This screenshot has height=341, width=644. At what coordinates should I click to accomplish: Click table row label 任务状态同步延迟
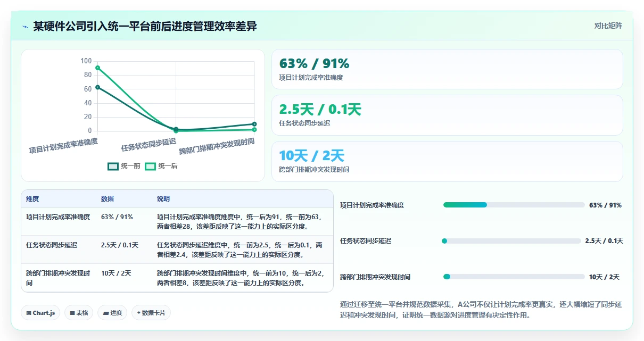(52, 245)
